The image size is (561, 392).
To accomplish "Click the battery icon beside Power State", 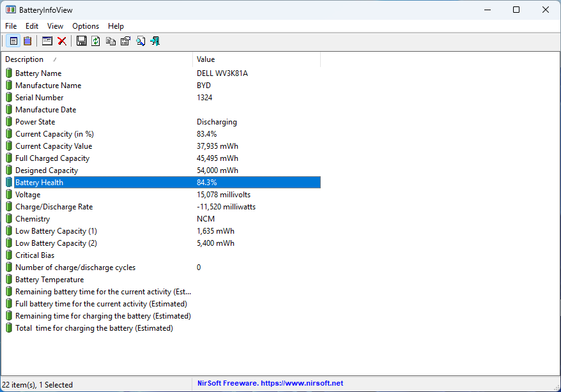I will click(x=9, y=122).
